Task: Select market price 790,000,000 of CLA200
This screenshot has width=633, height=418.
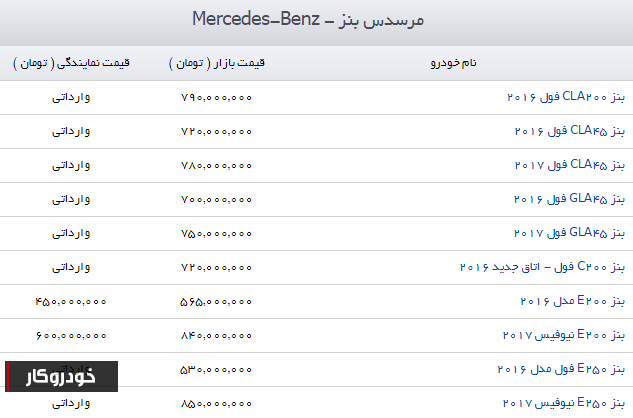Action: click(x=216, y=97)
